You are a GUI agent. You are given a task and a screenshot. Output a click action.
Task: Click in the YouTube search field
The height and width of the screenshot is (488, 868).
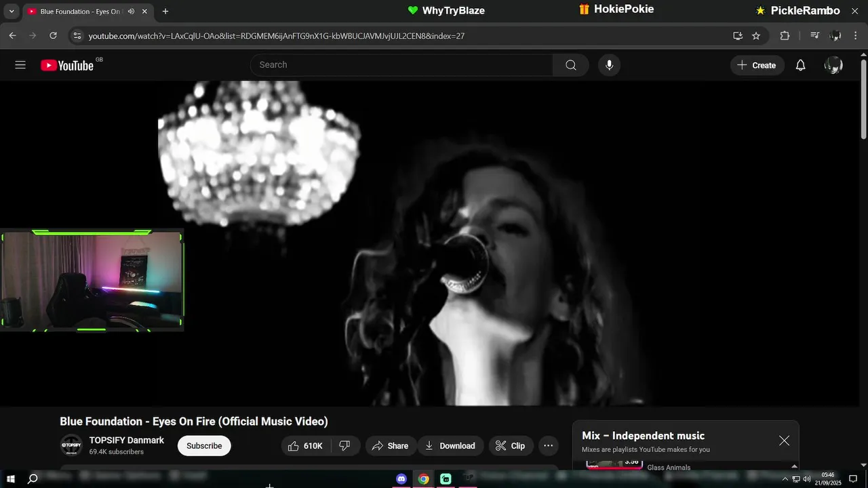401,65
